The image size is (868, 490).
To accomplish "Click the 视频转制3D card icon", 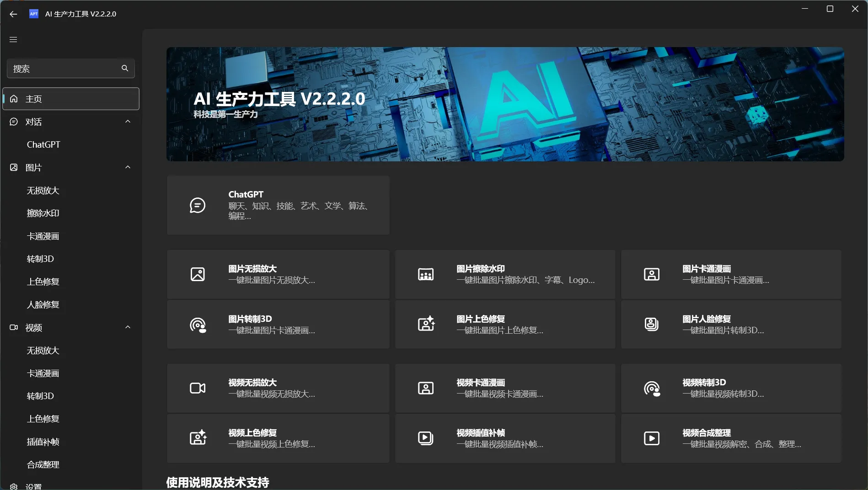I will pos(652,389).
